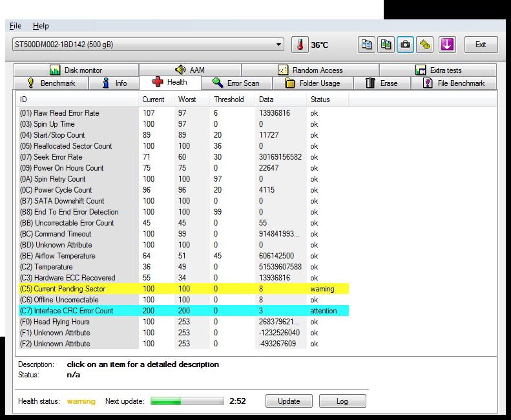The height and width of the screenshot is (420, 511).
Task: Select the (BD) Unknown Attribute row
Action: pyautogui.click(x=184, y=245)
